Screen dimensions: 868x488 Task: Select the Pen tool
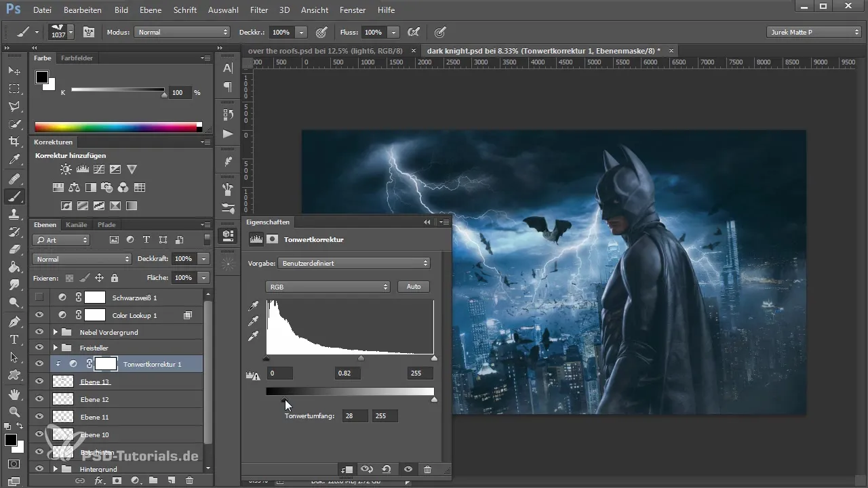14,321
